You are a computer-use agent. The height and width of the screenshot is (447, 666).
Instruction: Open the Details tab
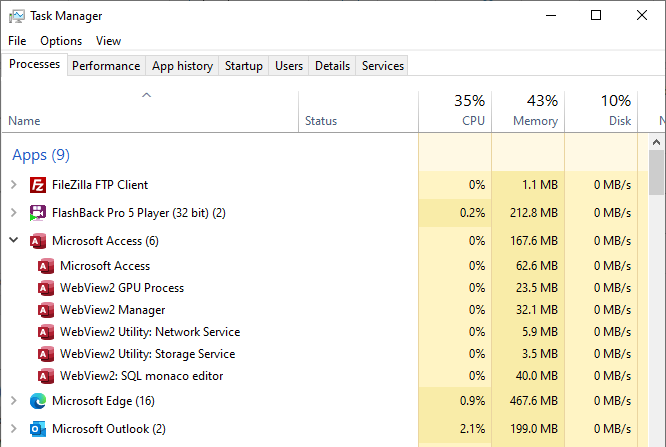click(333, 66)
